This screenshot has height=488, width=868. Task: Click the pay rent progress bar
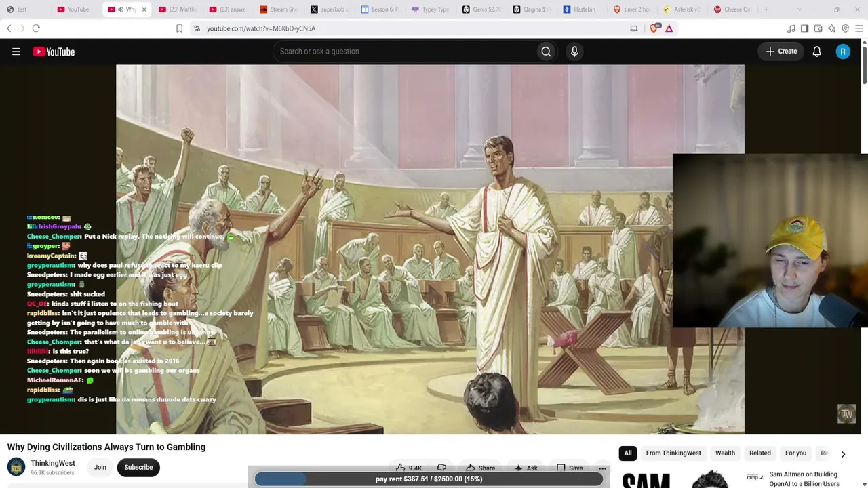(x=429, y=479)
